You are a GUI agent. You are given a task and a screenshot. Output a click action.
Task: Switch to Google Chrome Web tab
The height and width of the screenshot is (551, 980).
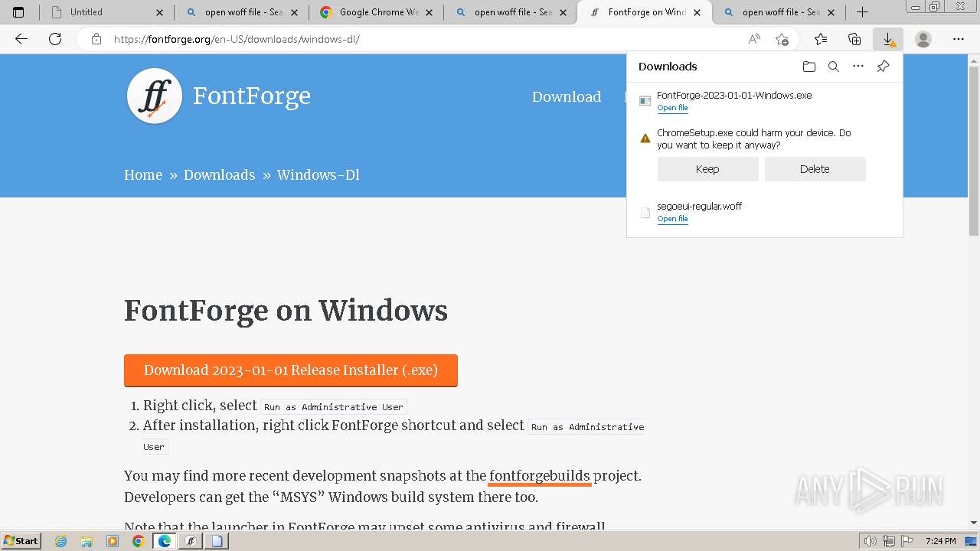pyautogui.click(x=376, y=12)
